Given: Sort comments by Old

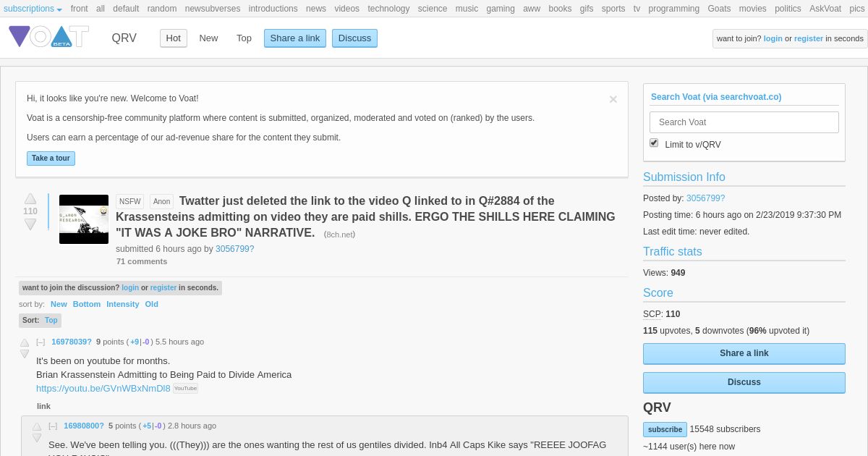Looking at the screenshot, I should coord(152,304).
